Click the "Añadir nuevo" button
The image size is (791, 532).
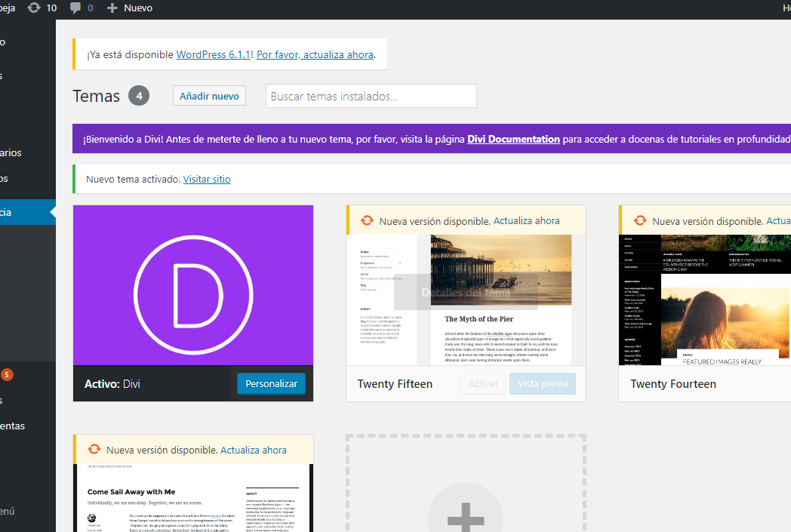click(209, 96)
